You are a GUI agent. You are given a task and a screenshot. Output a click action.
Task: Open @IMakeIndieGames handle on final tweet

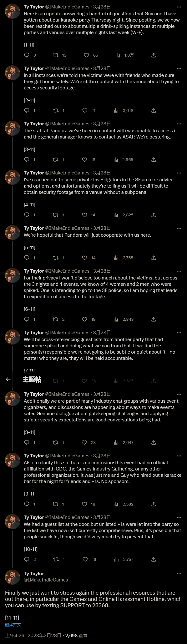pos(46,580)
